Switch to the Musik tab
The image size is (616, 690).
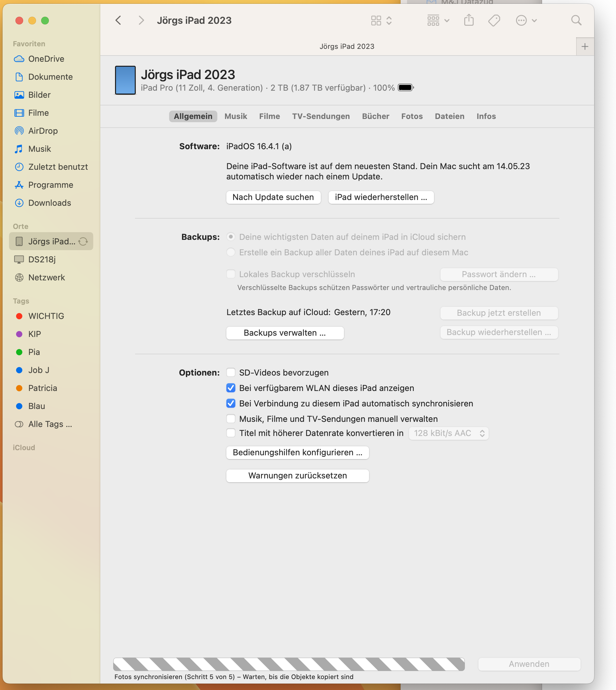pyautogui.click(x=236, y=116)
